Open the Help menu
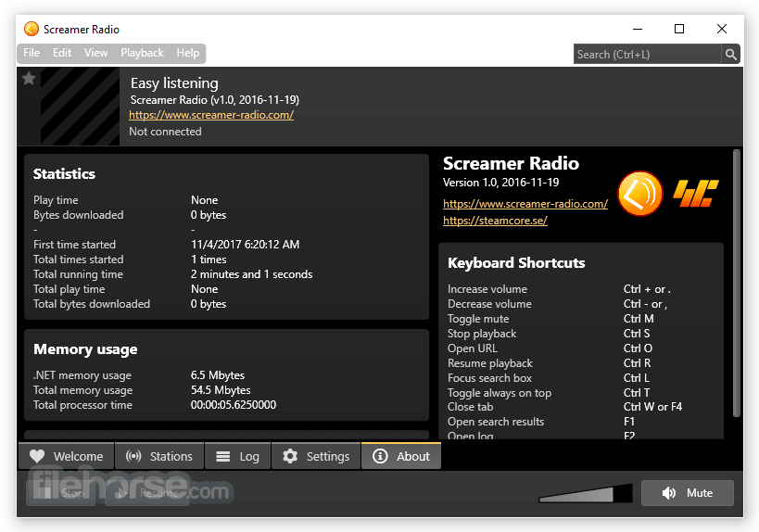This screenshot has height=532, width=759. click(188, 53)
